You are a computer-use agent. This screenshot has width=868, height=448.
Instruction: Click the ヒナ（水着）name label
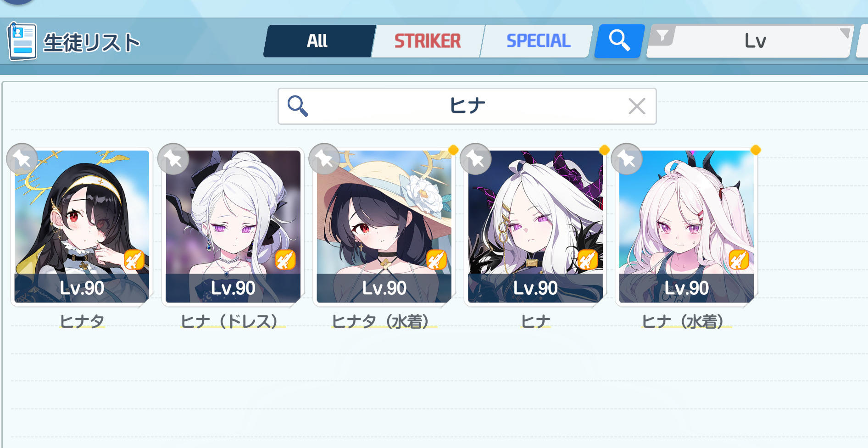[686, 321]
